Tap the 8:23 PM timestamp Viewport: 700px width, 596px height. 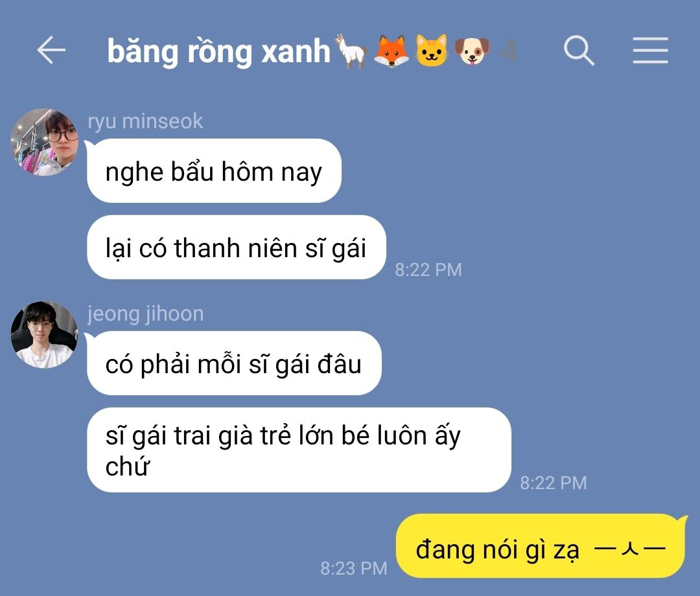point(354,568)
